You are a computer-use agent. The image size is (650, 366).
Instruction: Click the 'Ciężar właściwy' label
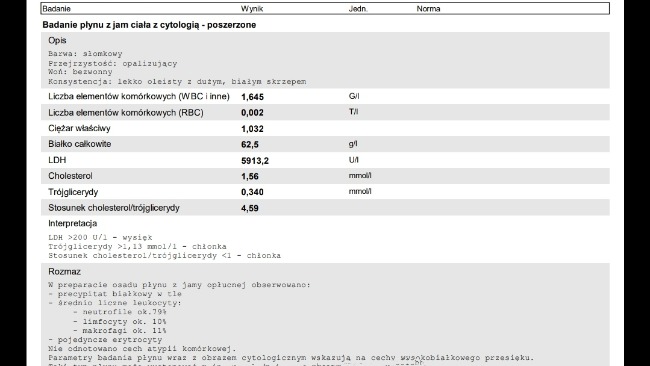point(79,128)
